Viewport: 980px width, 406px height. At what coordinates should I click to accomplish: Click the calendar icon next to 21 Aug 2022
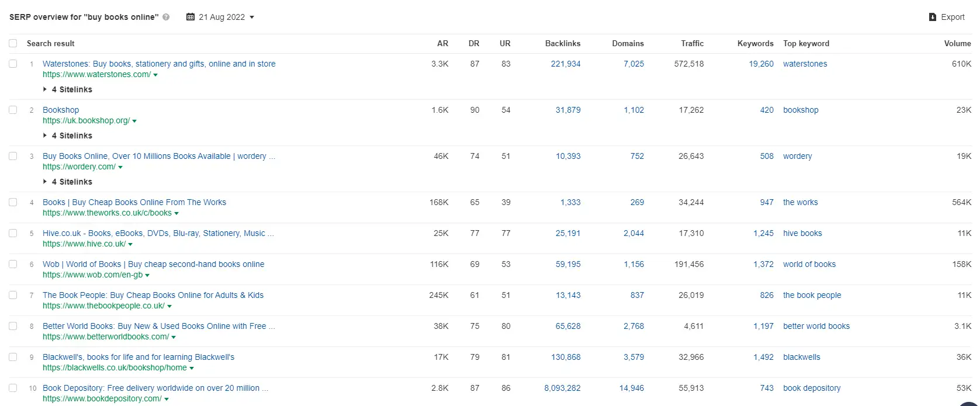pyautogui.click(x=191, y=17)
